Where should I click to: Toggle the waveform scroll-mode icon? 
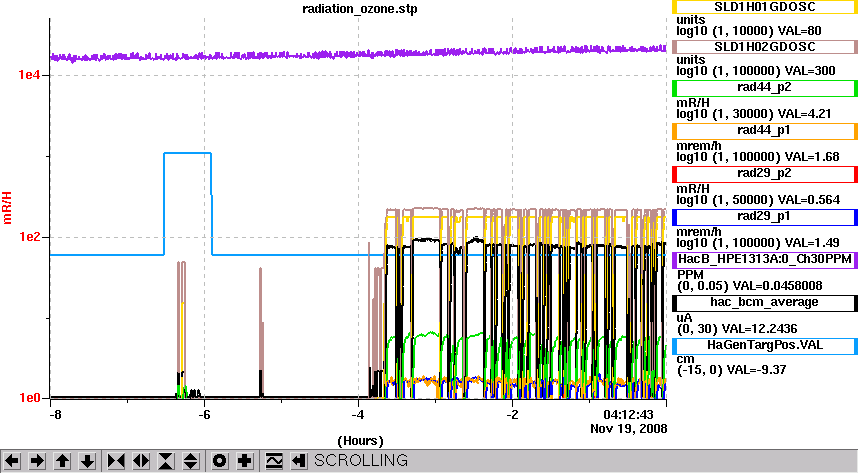pyautogui.click(x=274, y=461)
